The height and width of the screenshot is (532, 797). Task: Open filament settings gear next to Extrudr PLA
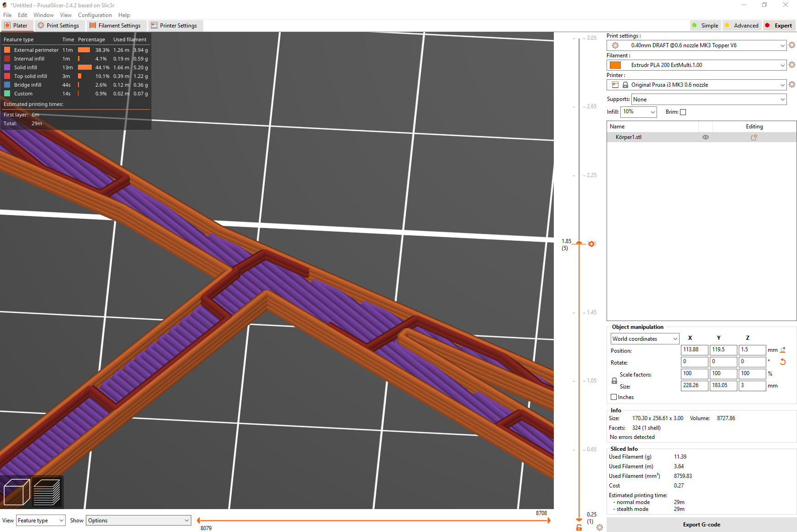coord(792,65)
